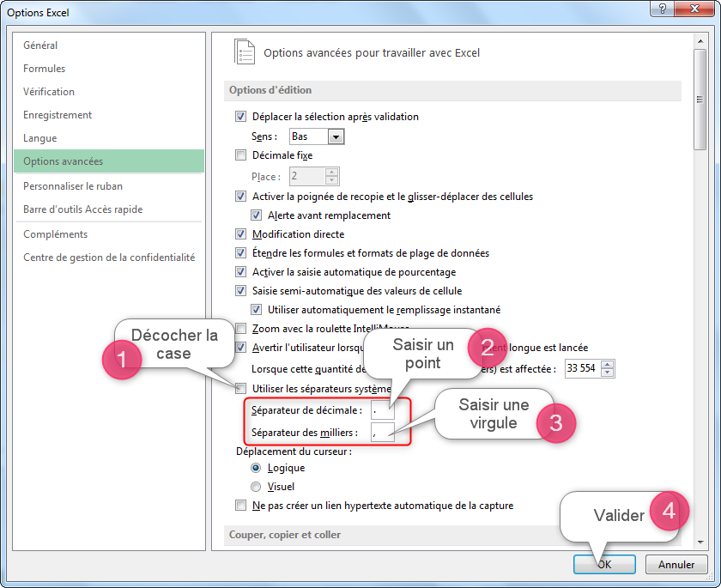Select the Visuel cursor movement option
Image resolution: width=721 pixels, height=588 pixels.
[256, 487]
